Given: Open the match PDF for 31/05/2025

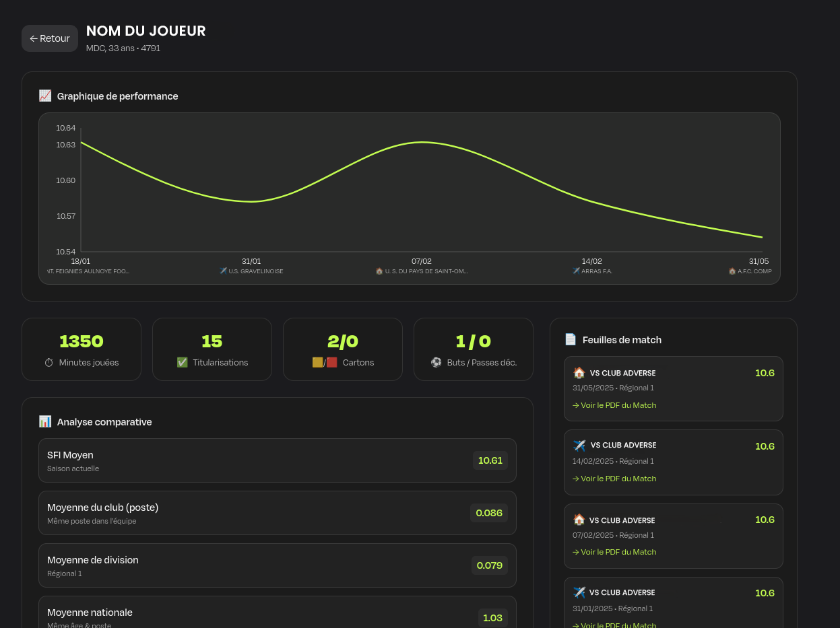Looking at the screenshot, I should pyautogui.click(x=614, y=405).
